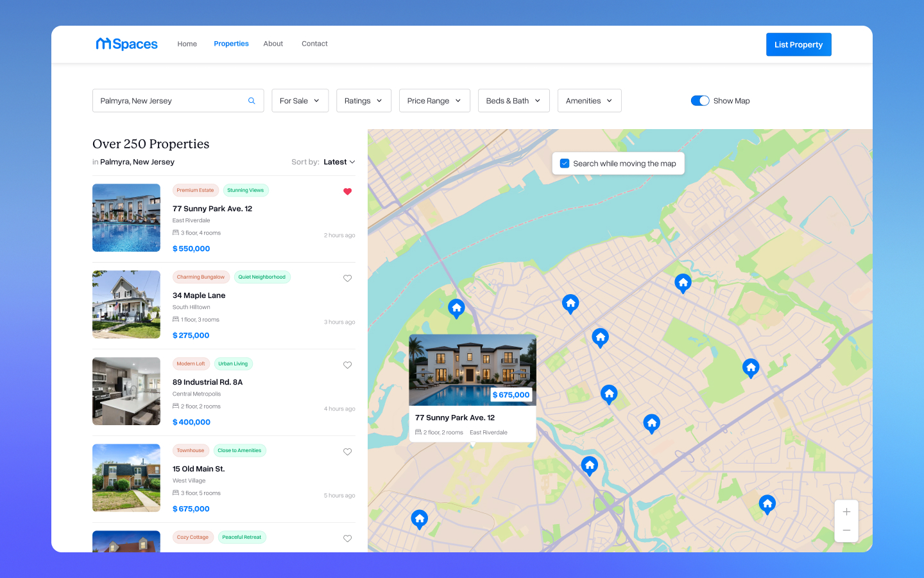Click the List Property button

tap(798, 44)
